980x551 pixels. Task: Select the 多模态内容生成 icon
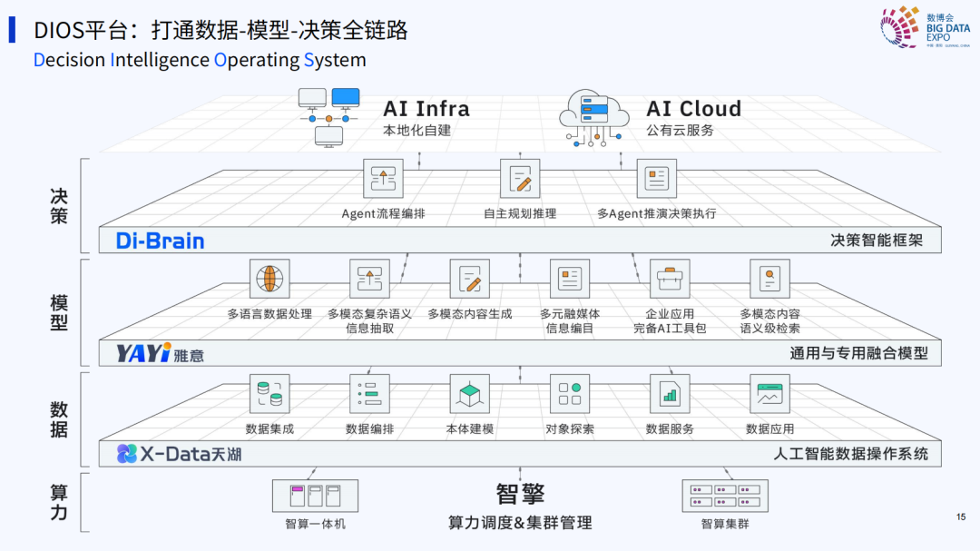(x=470, y=279)
